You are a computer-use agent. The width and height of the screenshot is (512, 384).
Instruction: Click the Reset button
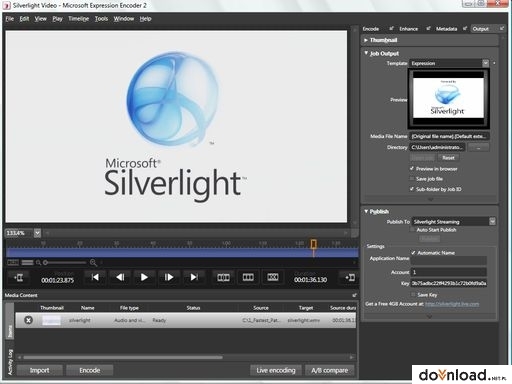point(448,158)
